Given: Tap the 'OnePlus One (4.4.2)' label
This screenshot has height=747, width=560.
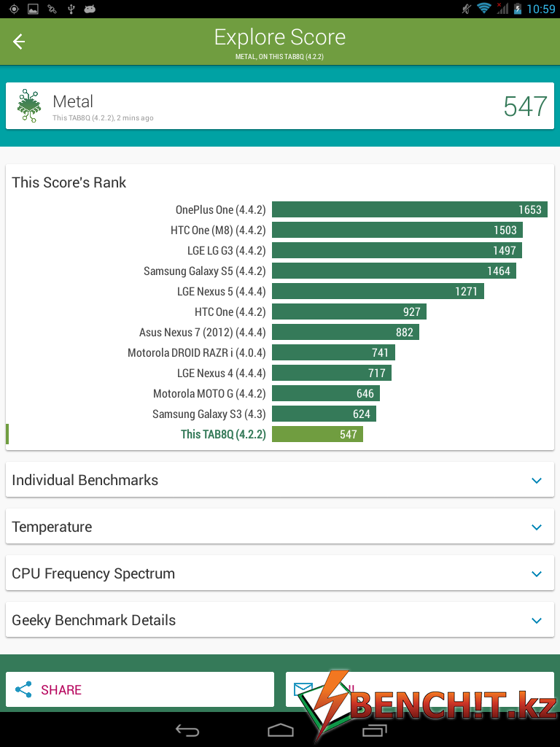Looking at the screenshot, I should click(220, 210).
